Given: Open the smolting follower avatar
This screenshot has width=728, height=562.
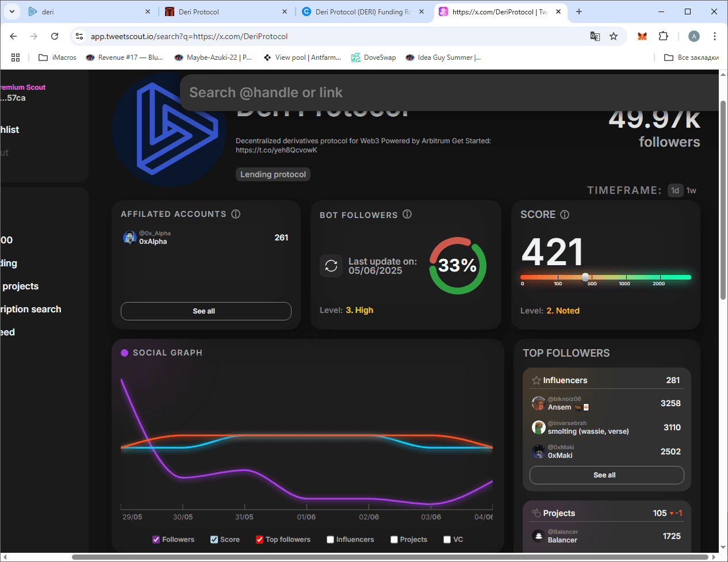Looking at the screenshot, I should pos(538,427).
